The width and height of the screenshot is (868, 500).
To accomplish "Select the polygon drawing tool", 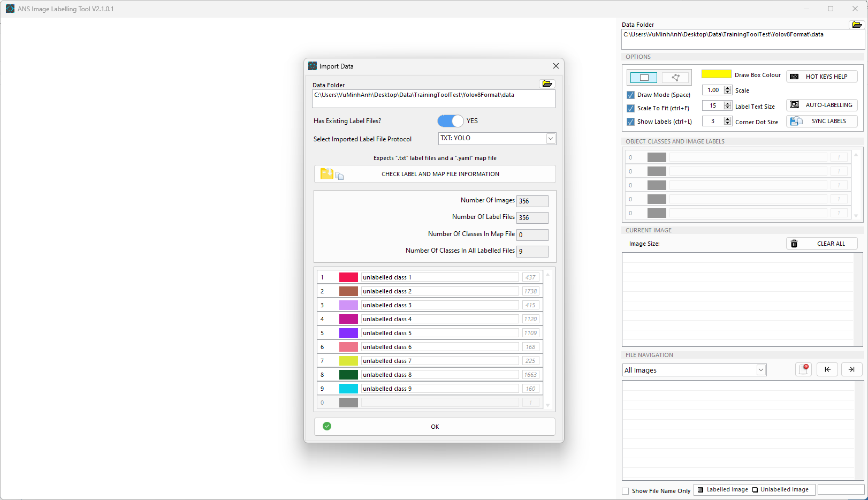I will pos(675,78).
